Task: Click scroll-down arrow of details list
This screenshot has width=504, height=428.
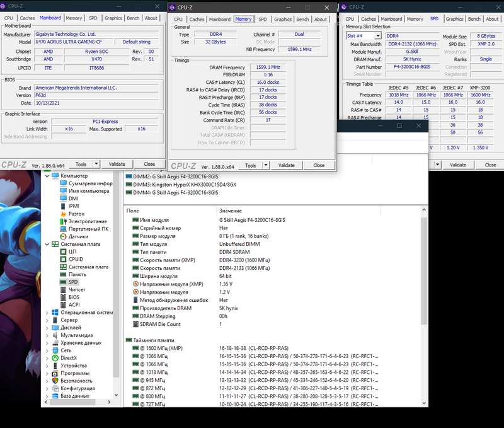Action: tap(424, 403)
